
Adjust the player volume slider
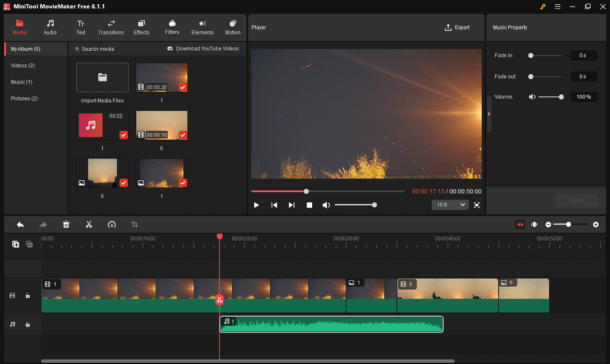pyautogui.click(x=356, y=205)
